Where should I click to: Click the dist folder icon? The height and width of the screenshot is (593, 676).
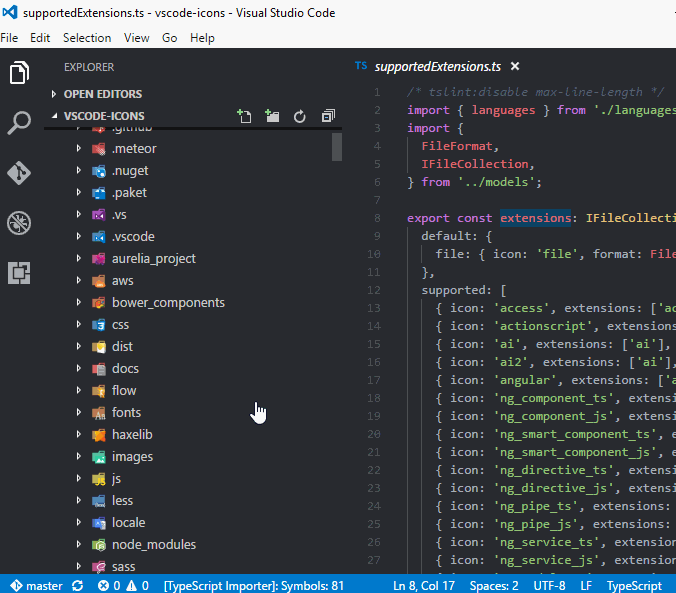[99, 347]
